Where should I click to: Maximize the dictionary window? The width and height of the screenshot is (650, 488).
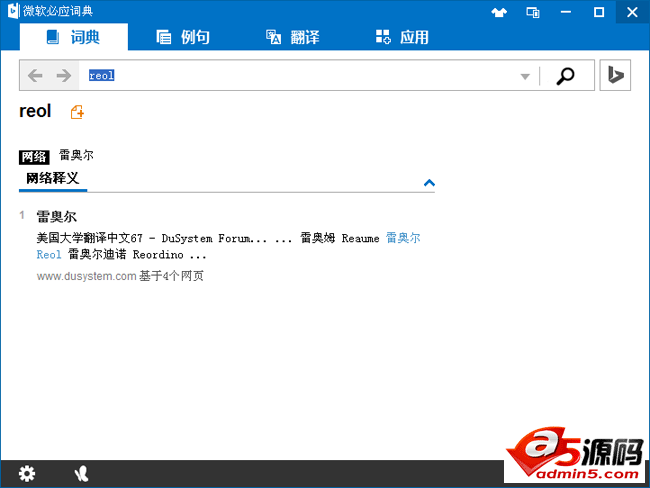pos(599,12)
